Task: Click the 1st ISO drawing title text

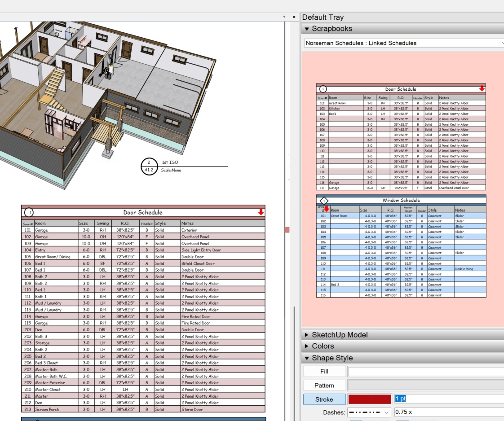Action: tap(170, 162)
